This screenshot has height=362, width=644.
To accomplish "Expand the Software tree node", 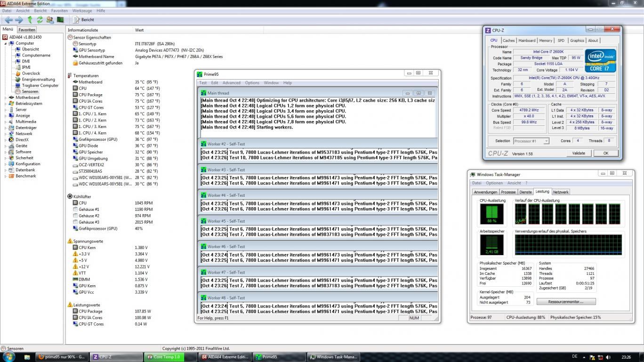I will coord(6,152).
